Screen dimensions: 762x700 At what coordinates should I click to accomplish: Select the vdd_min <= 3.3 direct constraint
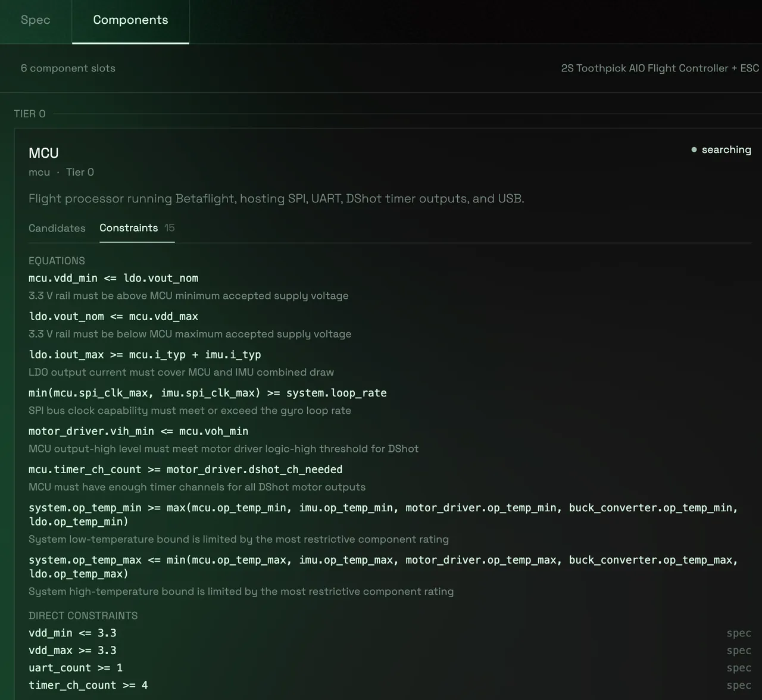(73, 633)
